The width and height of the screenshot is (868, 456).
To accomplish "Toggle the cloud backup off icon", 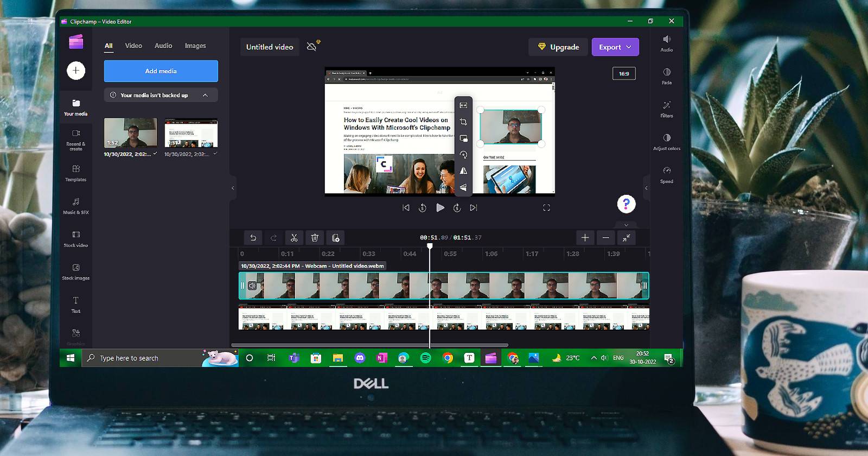I will coord(312,46).
